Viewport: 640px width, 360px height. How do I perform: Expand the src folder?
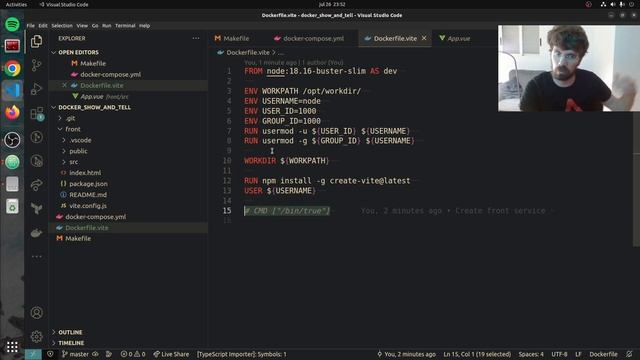(128, 162)
